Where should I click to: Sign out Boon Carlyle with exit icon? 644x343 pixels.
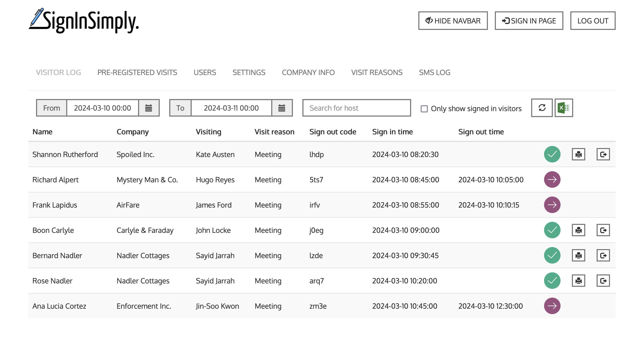pos(603,230)
